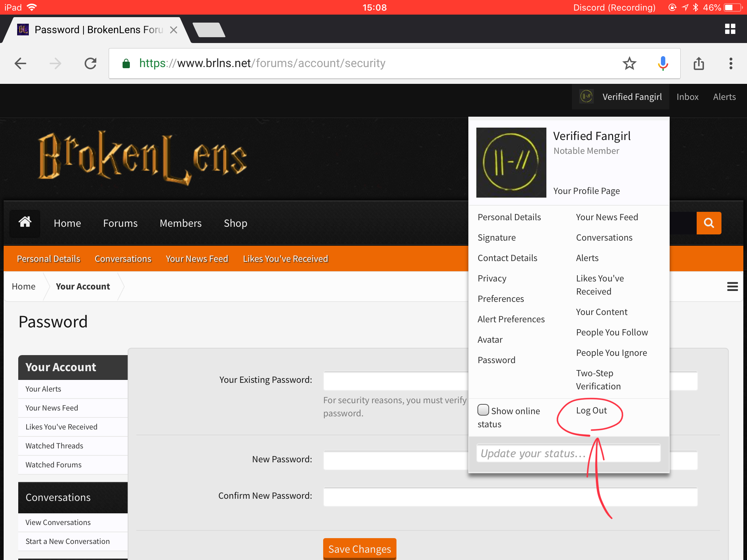Image resolution: width=747 pixels, height=560 pixels.
Task: Tap the battery indicator in status bar
Action: 734,7
